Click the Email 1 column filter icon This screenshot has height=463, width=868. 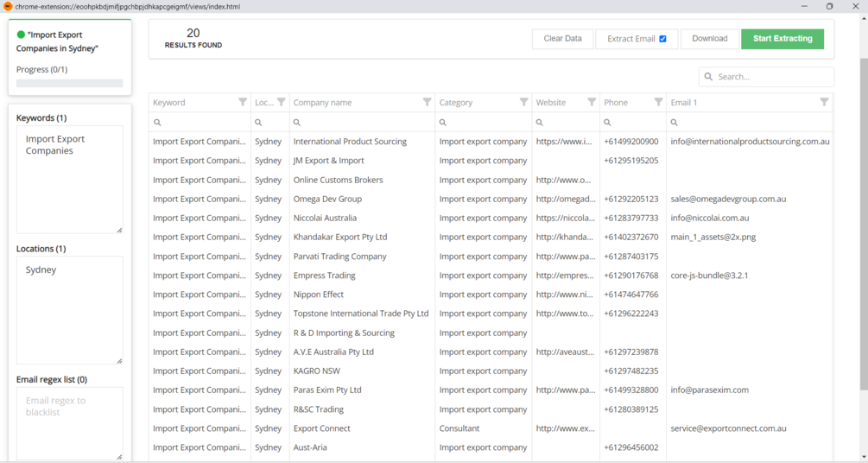tap(824, 102)
